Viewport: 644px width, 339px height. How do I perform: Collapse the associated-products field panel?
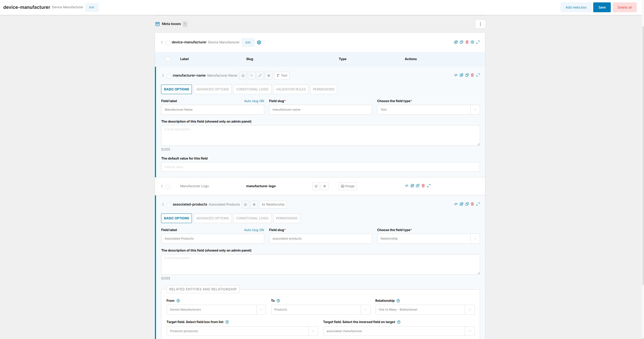pyautogui.click(x=478, y=204)
